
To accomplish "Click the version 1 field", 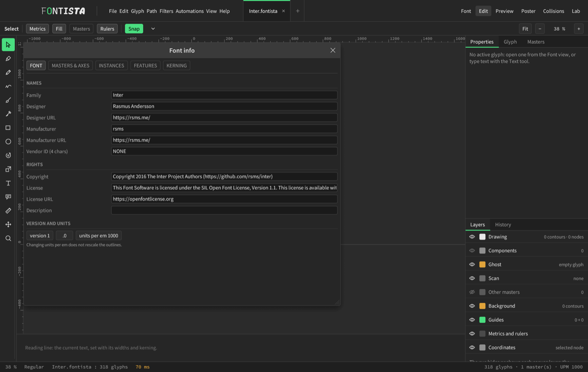I will [40, 236].
